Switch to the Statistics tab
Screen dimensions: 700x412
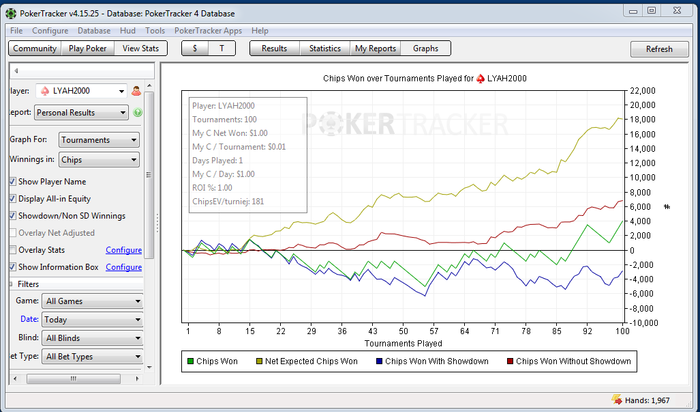(x=325, y=48)
